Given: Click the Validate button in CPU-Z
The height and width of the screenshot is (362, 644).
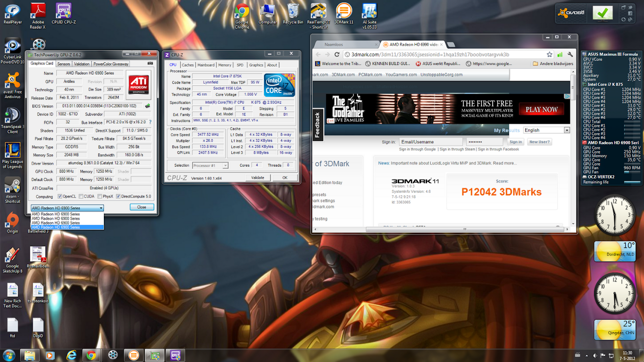Looking at the screenshot, I should click(258, 177).
